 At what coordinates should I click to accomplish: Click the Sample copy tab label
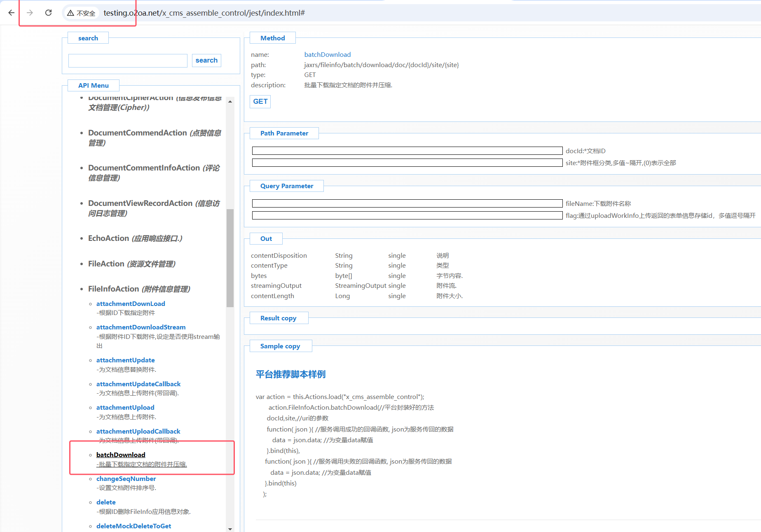(x=280, y=346)
